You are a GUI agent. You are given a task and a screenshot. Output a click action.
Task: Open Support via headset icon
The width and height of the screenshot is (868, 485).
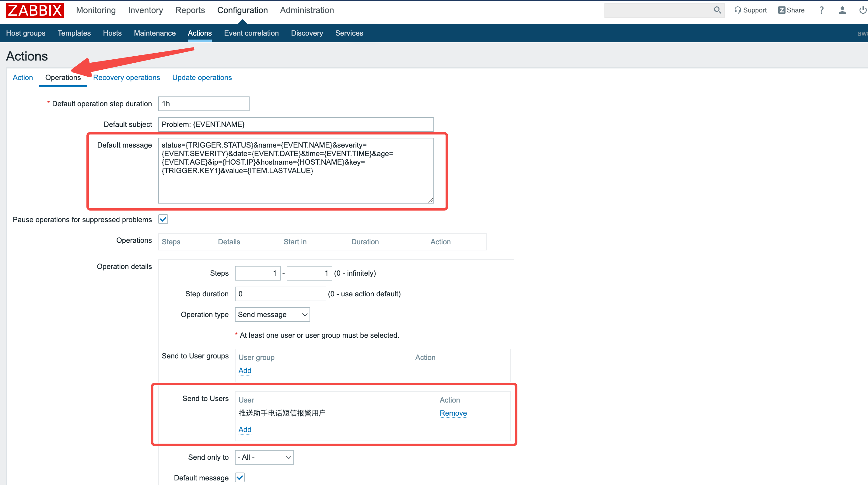(737, 10)
